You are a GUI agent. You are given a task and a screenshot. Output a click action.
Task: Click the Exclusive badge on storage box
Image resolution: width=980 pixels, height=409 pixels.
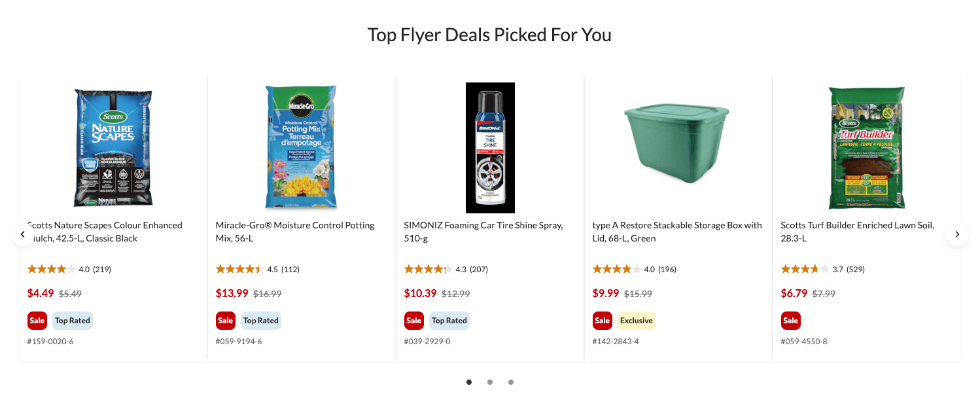pyautogui.click(x=637, y=321)
